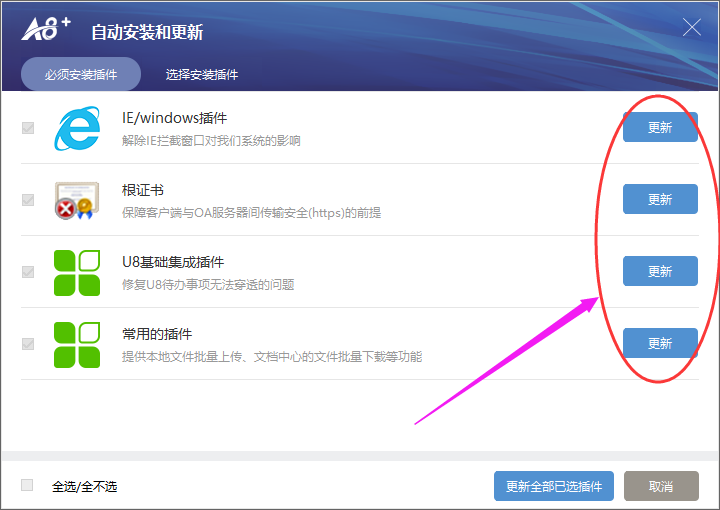Click the description 保障客户端与OA服务器间传输安全(https)的前提
The height and width of the screenshot is (510, 720).
[x=252, y=213]
